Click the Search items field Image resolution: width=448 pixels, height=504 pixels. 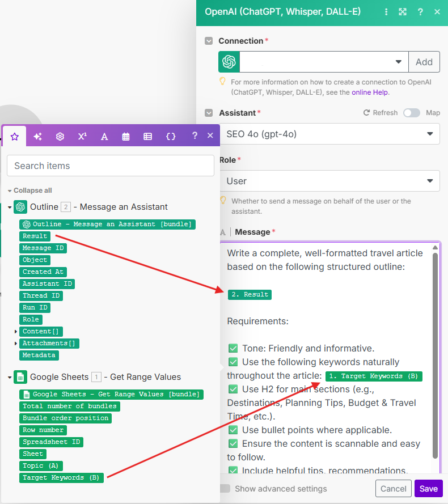click(x=111, y=166)
